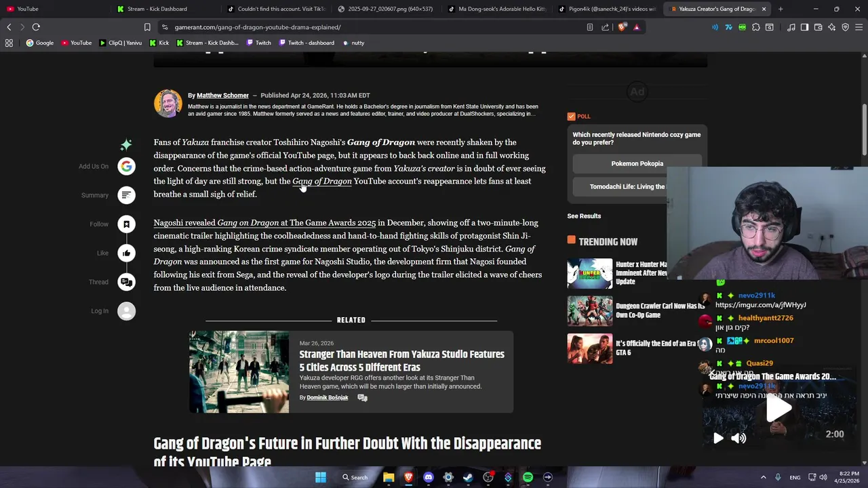This screenshot has height=488, width=868.
Task: Click the Log In avatar icon
Action: [x=126, y=311]
